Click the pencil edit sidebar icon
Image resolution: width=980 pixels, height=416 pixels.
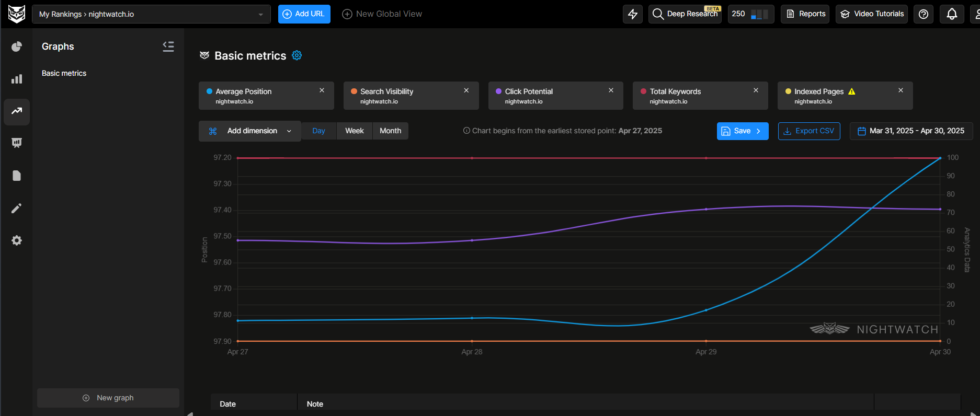[17, 209]
